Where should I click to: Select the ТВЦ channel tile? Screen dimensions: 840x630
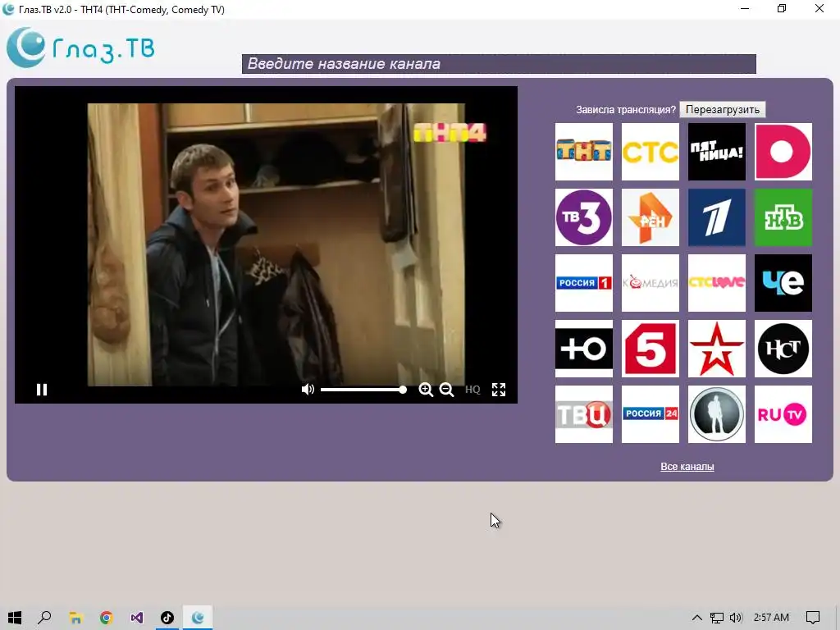point(583,414)
